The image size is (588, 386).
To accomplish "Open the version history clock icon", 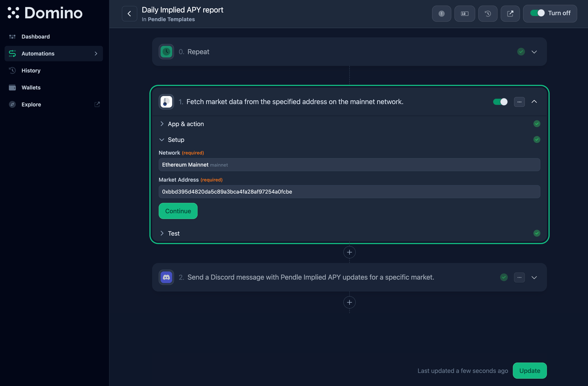I will click(488, 14).
